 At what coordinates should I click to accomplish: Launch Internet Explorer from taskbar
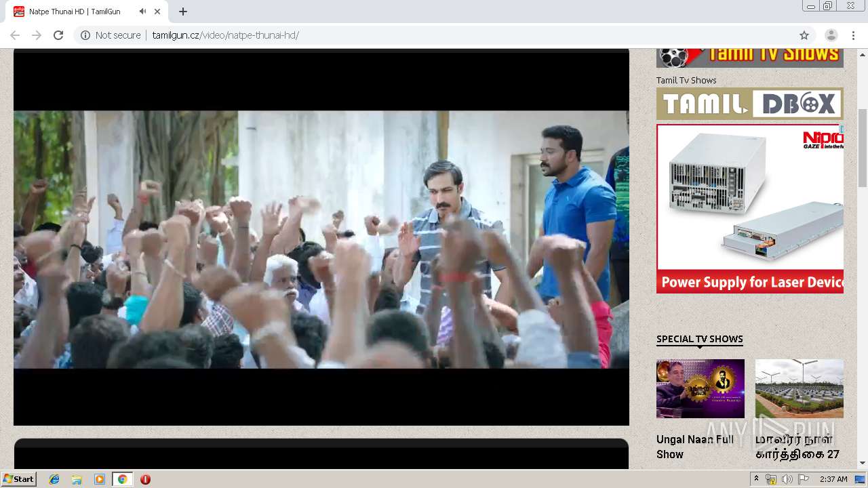(54, 479)
